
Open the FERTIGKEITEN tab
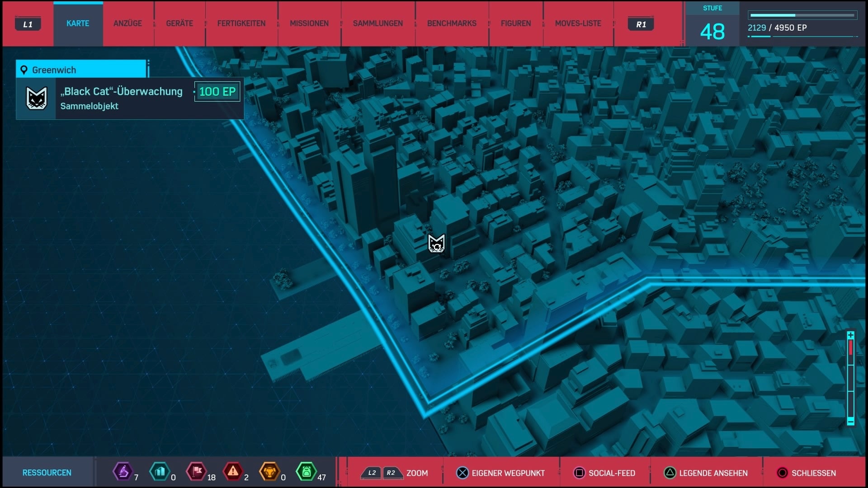[241, 23]
